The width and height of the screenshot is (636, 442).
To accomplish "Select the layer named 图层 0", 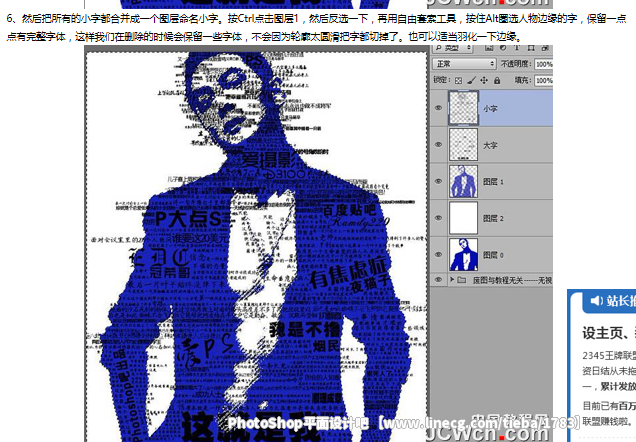I will pyautogui.click(x=493, y=255).
